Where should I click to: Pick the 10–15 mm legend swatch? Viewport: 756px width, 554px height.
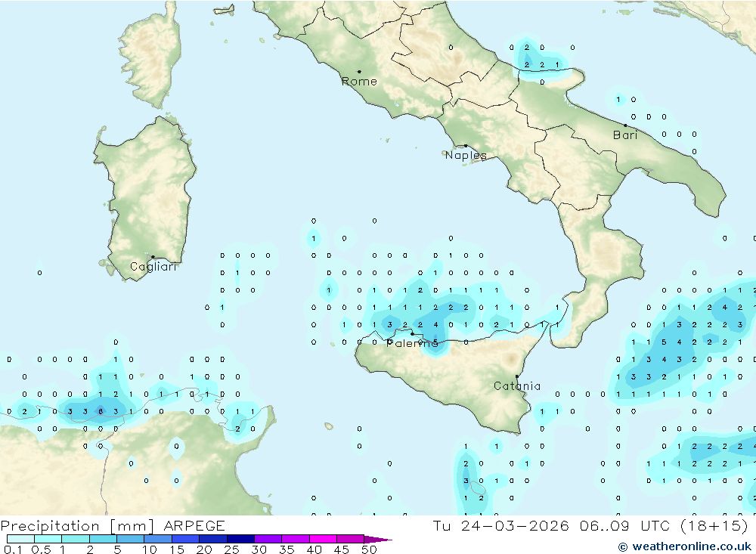coord(158,539)
